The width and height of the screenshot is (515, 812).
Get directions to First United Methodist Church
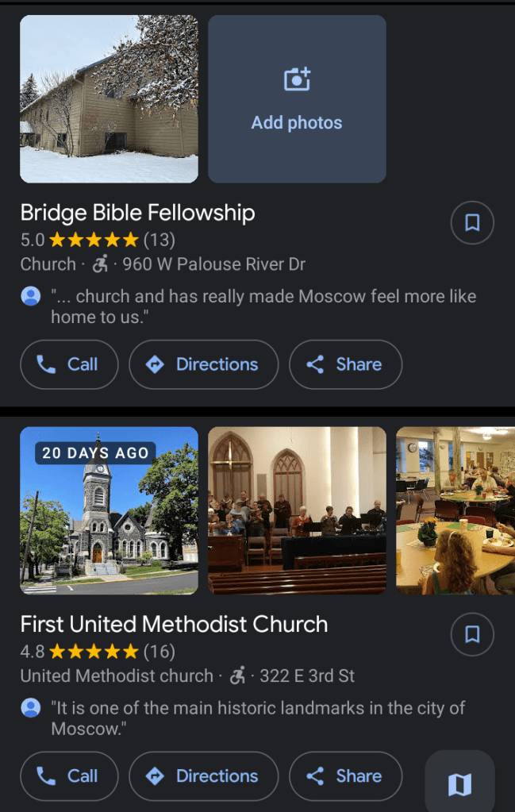203,776
